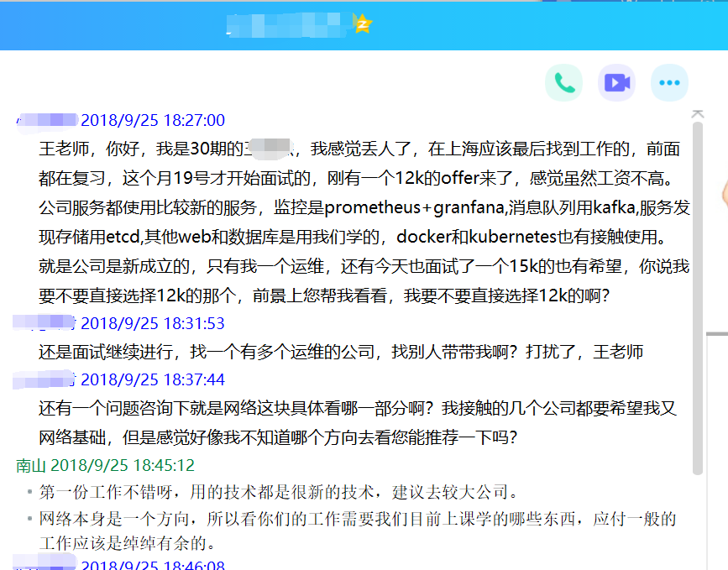Click sender name 南山 at 18:45:12
728x570 pixels.
coord(31,464)
